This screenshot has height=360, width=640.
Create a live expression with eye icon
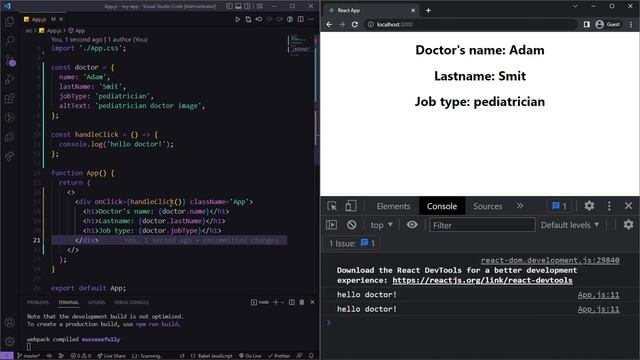pos(412,224)
